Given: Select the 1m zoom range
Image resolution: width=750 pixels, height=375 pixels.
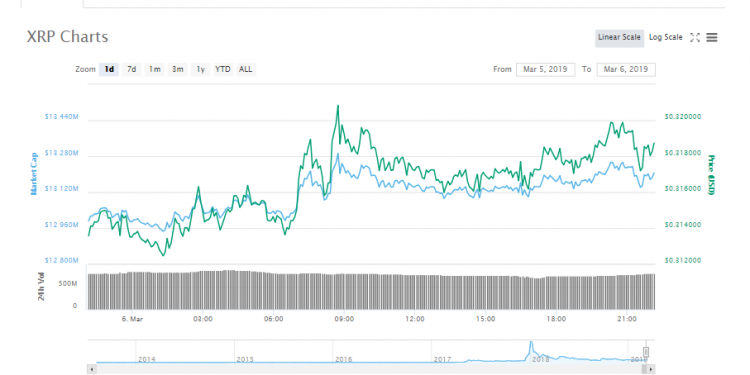Looking at the screenshot, I should (x=154, y=69).
